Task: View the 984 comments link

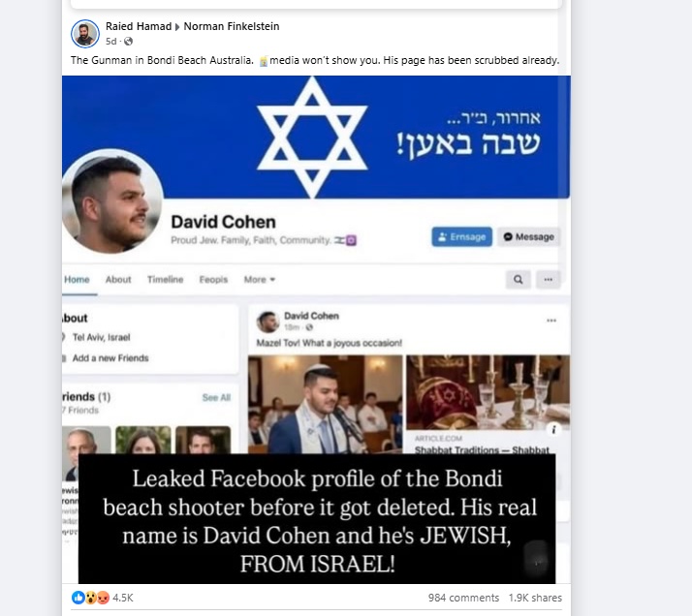Action: 463,598
